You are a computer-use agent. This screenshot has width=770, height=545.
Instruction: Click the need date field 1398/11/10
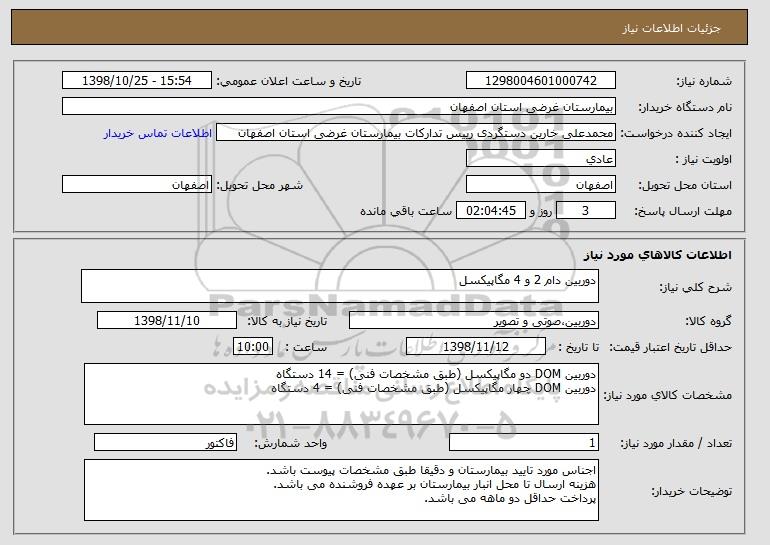(167, 321)
